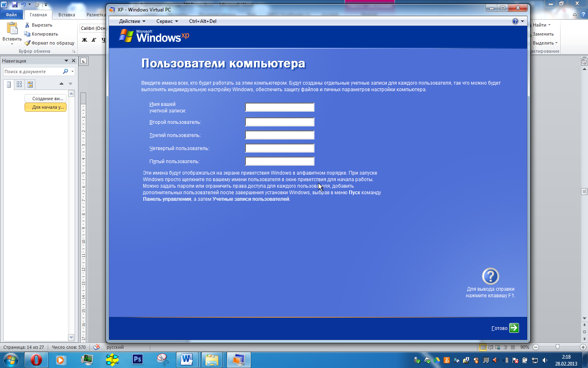Screen dimensions: 588x368
Task: Click the zoom out minus button in Word
Action: point(536,347)
